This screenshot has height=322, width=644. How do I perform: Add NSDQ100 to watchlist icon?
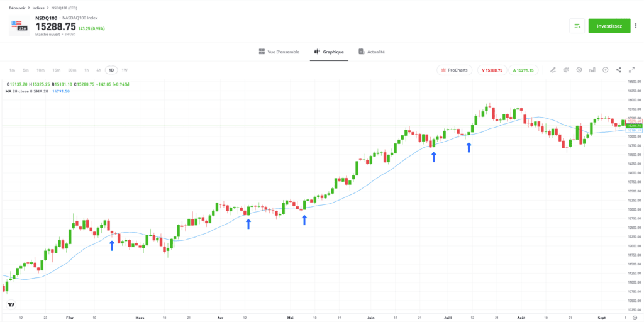coord(577,26)
